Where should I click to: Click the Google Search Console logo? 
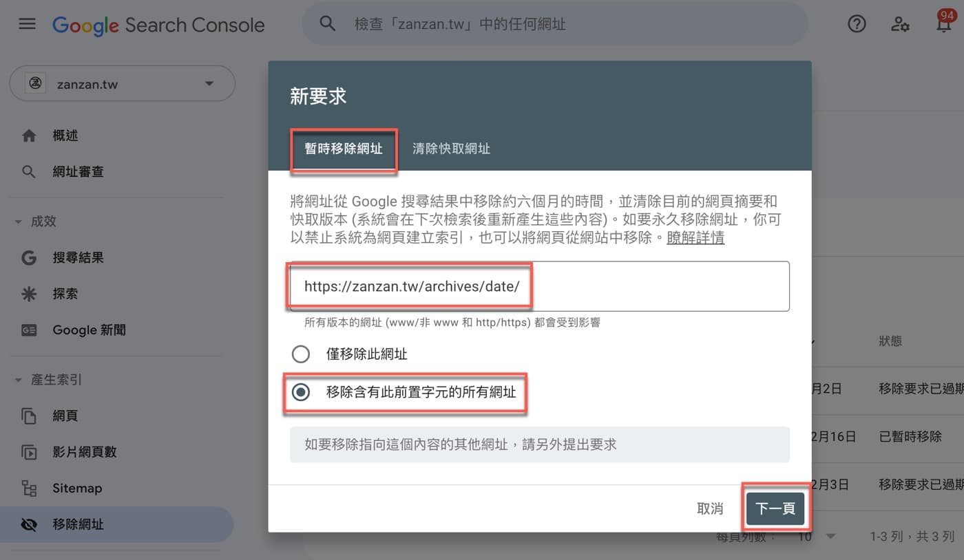click(x=158, y=25)
